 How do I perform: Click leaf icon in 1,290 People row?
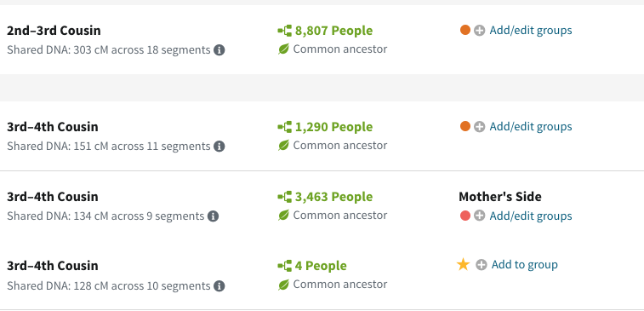pos(283,145)
